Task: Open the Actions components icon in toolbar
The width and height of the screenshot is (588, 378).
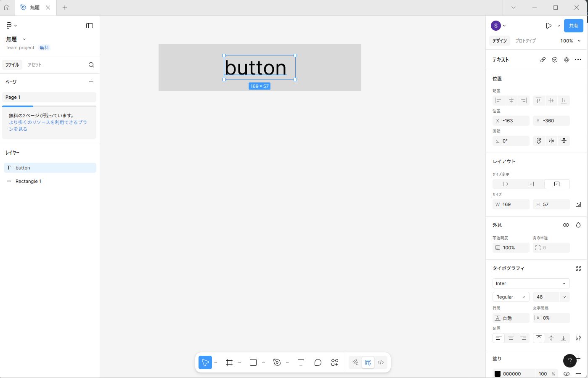Action: [335, 362]
